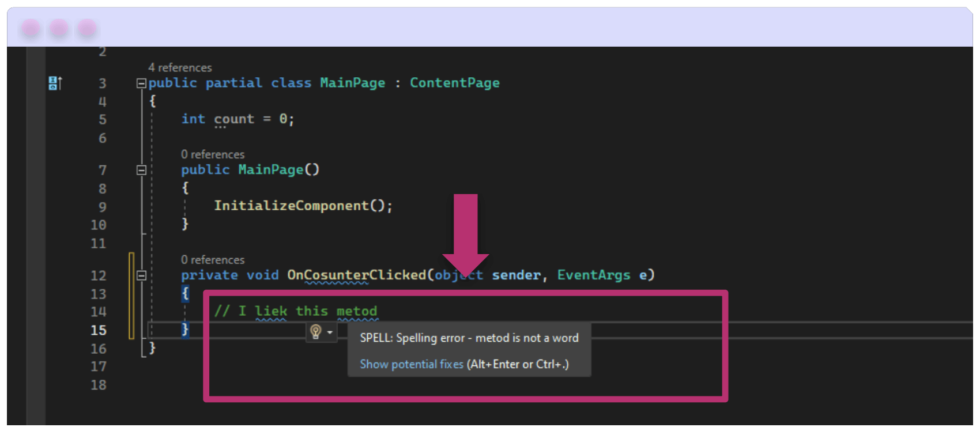Open 0 references above MainPage constructor

pos(213,154)
